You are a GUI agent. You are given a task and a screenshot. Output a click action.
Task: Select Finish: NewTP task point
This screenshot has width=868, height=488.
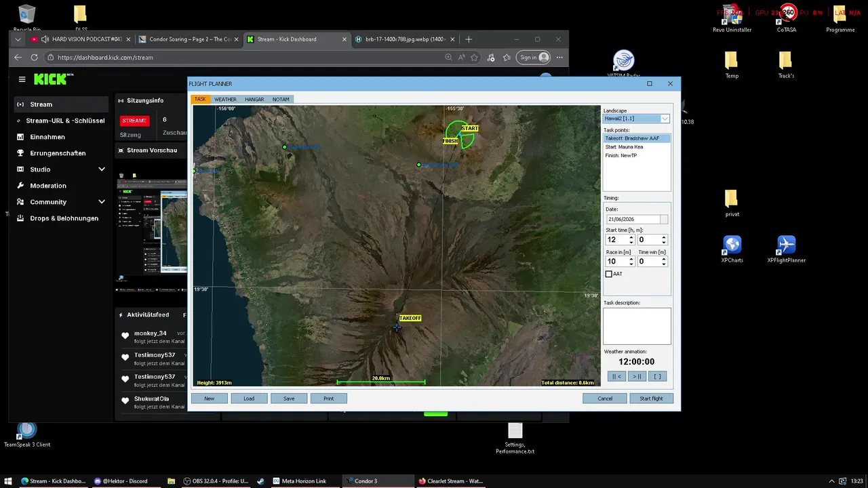coord(621,156)
